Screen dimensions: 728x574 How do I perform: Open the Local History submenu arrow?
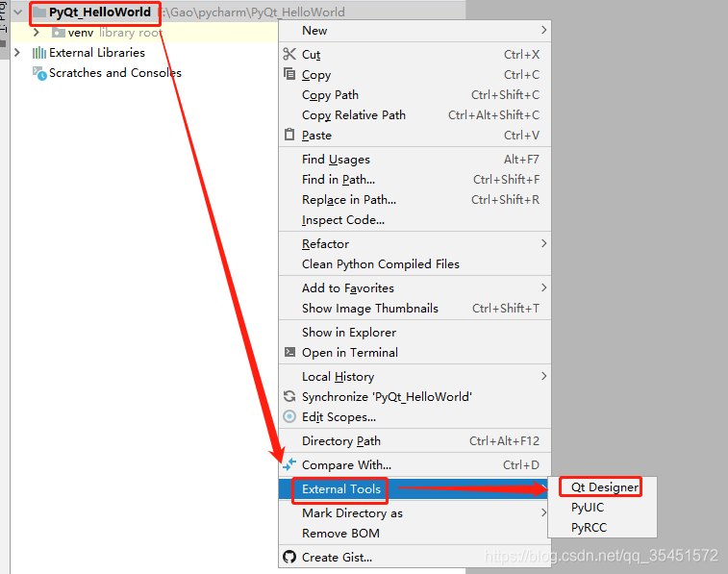pyautogui.click(x=543, y=376)
